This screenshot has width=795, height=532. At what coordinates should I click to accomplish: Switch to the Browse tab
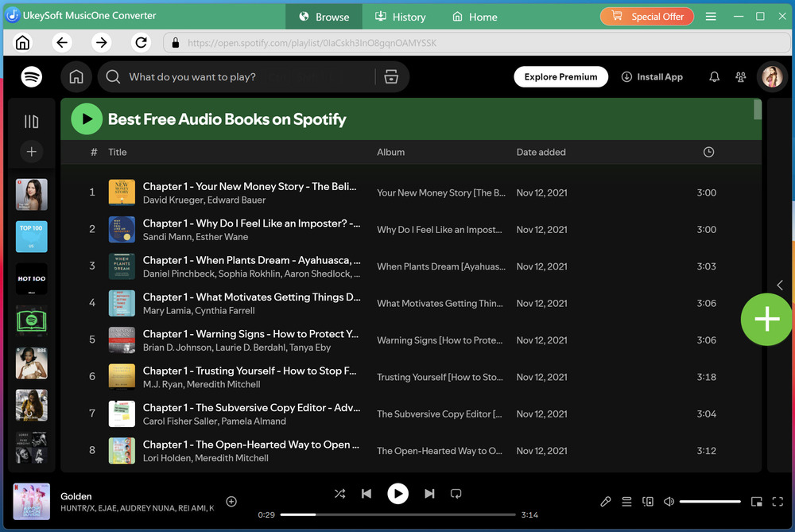pyautogui.click(x=324, y=17)
